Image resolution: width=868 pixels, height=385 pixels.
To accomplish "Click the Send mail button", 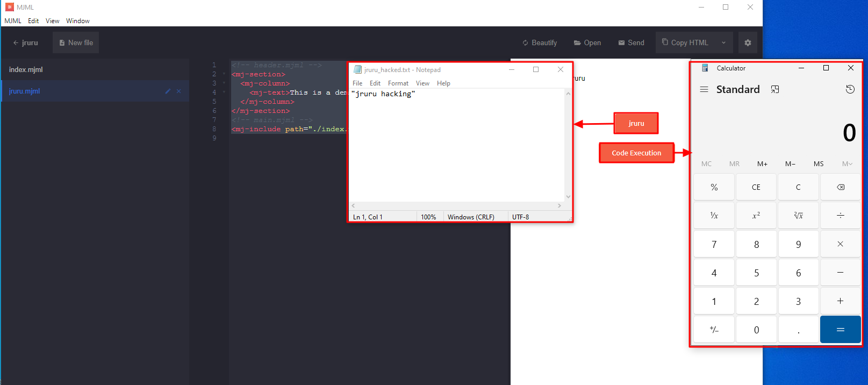I will click(x=631, y=42).
